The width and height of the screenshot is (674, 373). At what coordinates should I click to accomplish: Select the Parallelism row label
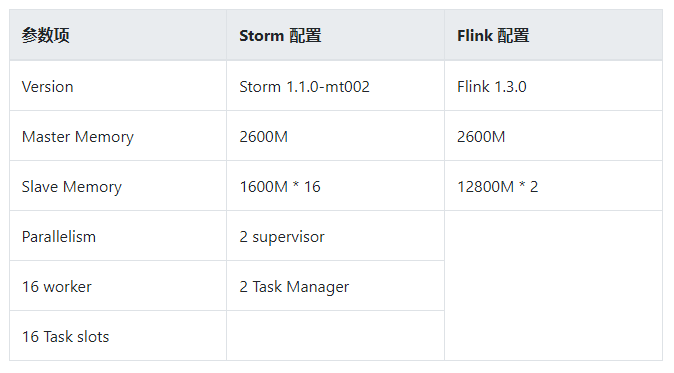118,235
